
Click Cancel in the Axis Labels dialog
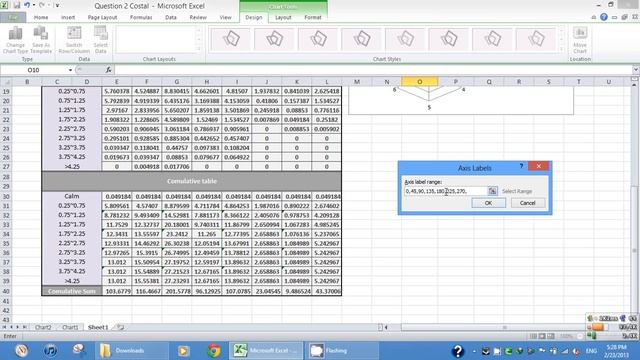(x=527, y=203)
